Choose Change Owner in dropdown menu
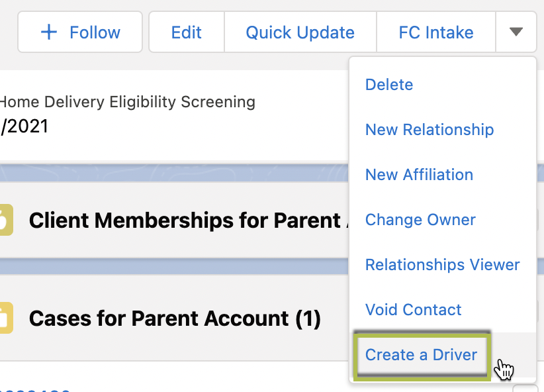544x392 pixels. click(420, 219)
